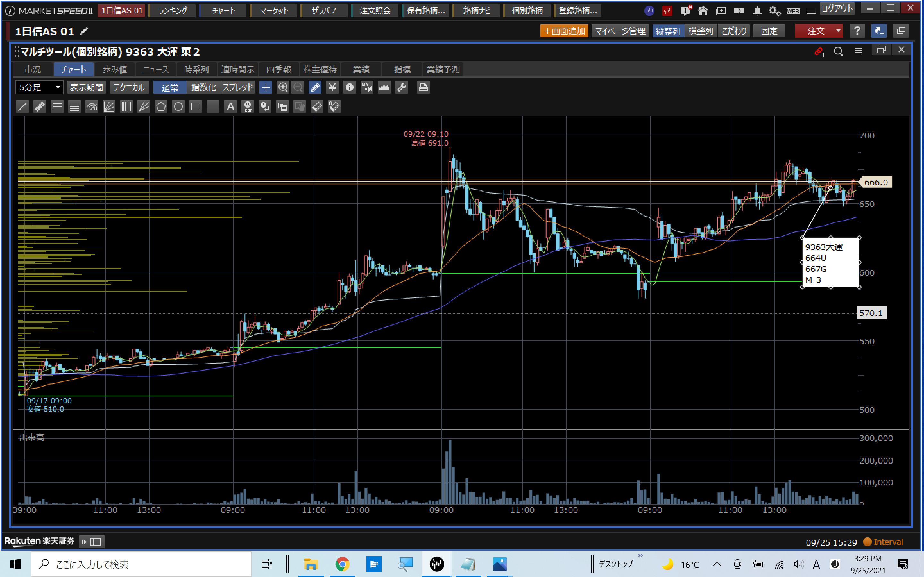924x577 pixels.
Task: Switch to the 歩み値 tab
Action: click(115, 70)
